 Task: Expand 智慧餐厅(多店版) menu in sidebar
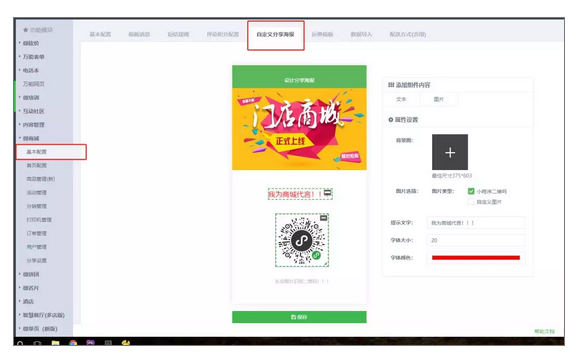click(x=43, y=315)
